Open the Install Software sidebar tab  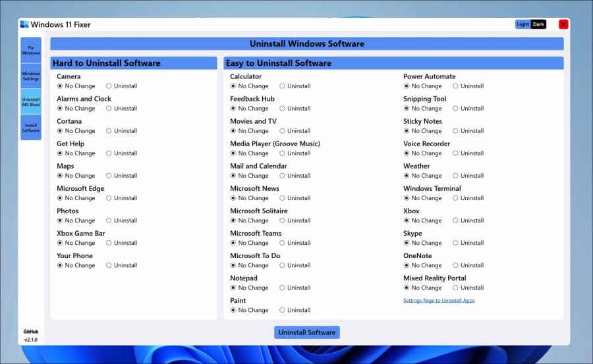pyautogui.click(x=31, y=128)
